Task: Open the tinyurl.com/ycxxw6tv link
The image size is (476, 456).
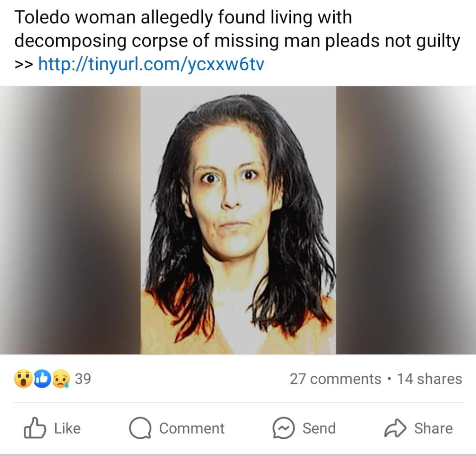Action: pyautogui.click(x=151, y=64)
